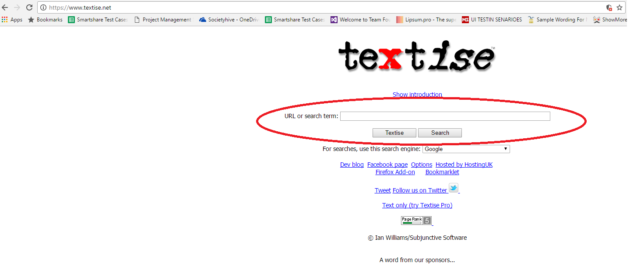
Task: Open the Options link
Action: [x=422, y=165]
